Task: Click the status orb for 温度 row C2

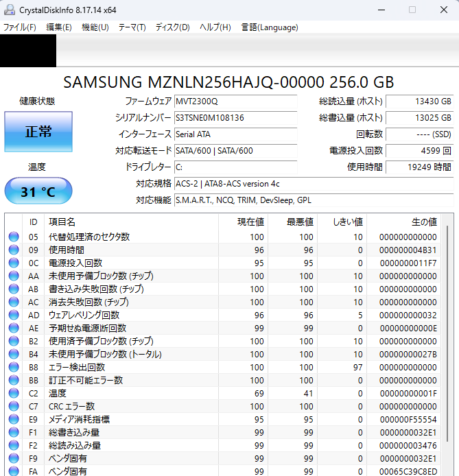Action: coord(14,394)
